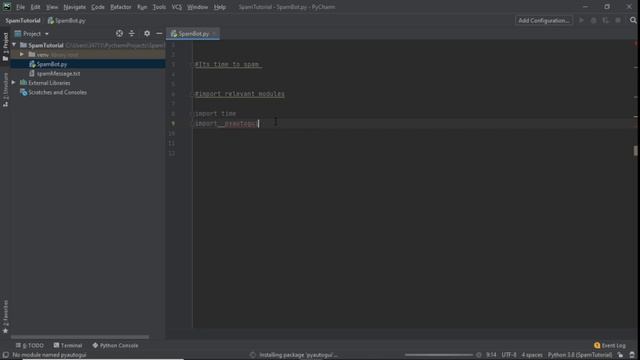Open the Window menu
Image resolution: width=640 pixels, height=360 pixels.
point(198,7)
